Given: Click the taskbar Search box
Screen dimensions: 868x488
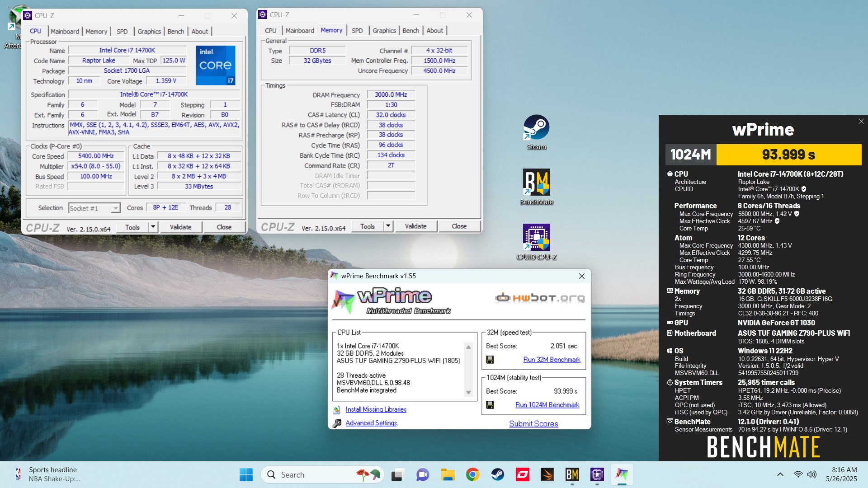Looking at the screenshot, I should [322, 474].
